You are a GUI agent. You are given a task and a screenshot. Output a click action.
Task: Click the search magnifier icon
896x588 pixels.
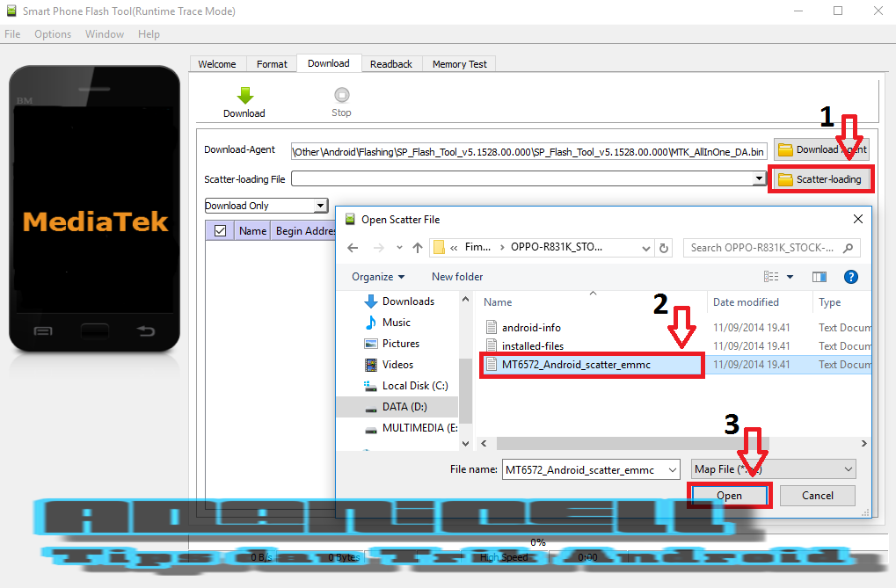[x=849, y=248]
